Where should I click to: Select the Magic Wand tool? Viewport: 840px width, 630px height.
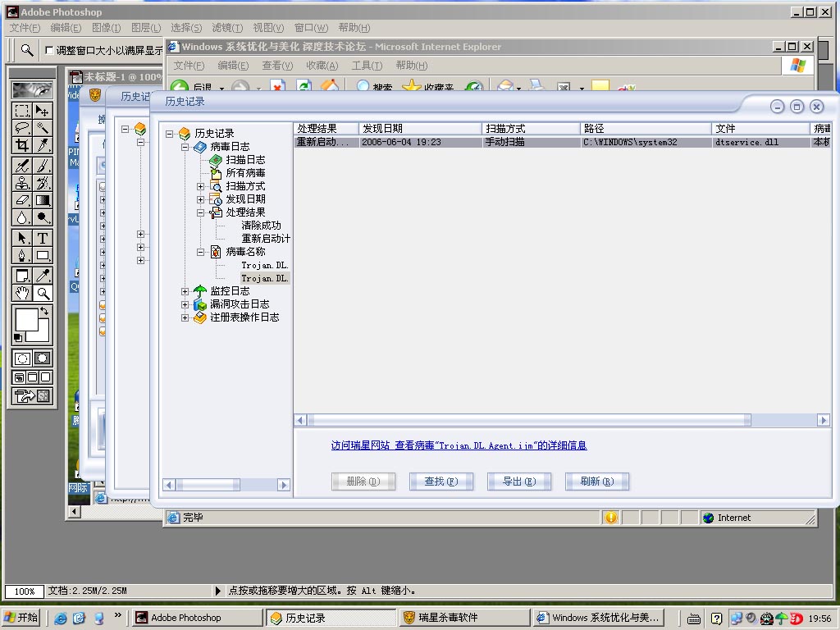(x=43, y=128)
